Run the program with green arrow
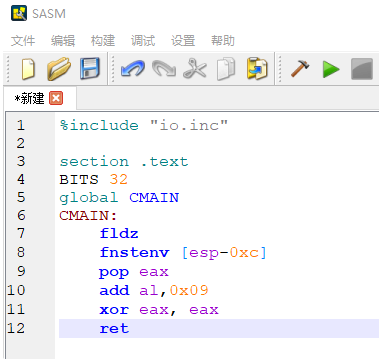Image resolution: width=383 pixels, height=362 pixels. (x=331, y=69)
